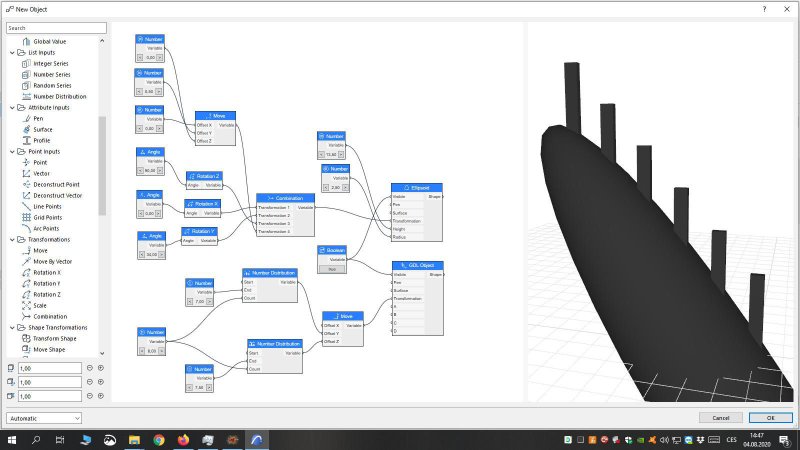Select the Arc Points tree item
The width and height of the screenshot is (800, 450).
pyautogui.click(x=46, y=229)
